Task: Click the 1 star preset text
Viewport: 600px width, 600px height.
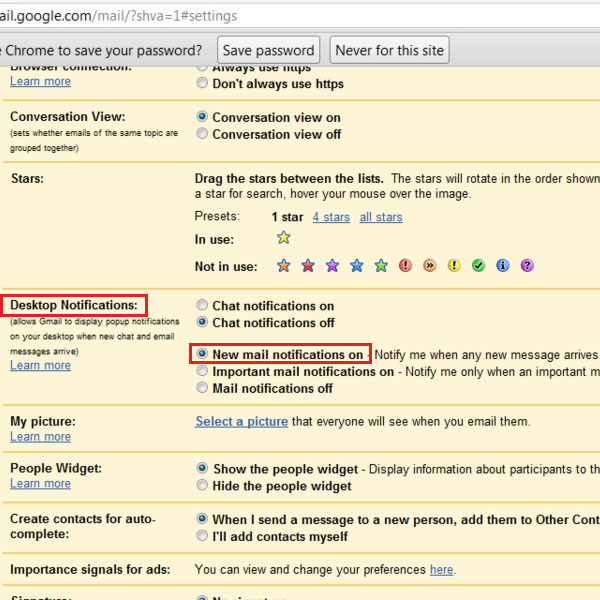Action: (x=287, y=217)
